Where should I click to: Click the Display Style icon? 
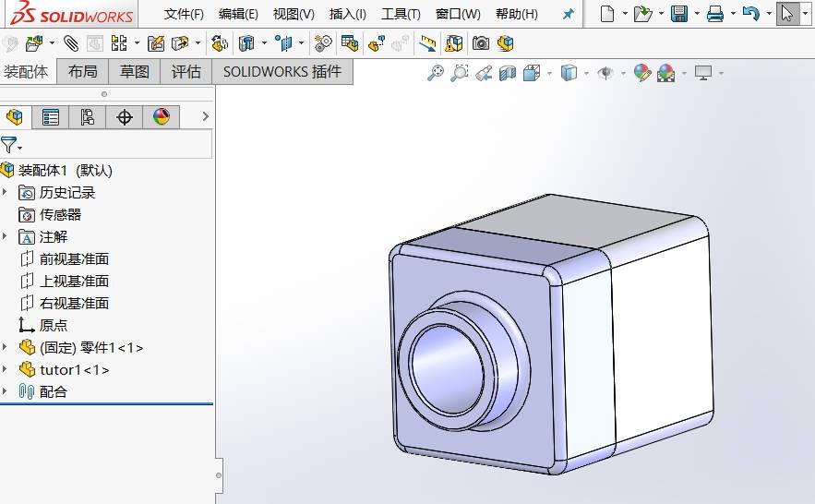[569, 73]
